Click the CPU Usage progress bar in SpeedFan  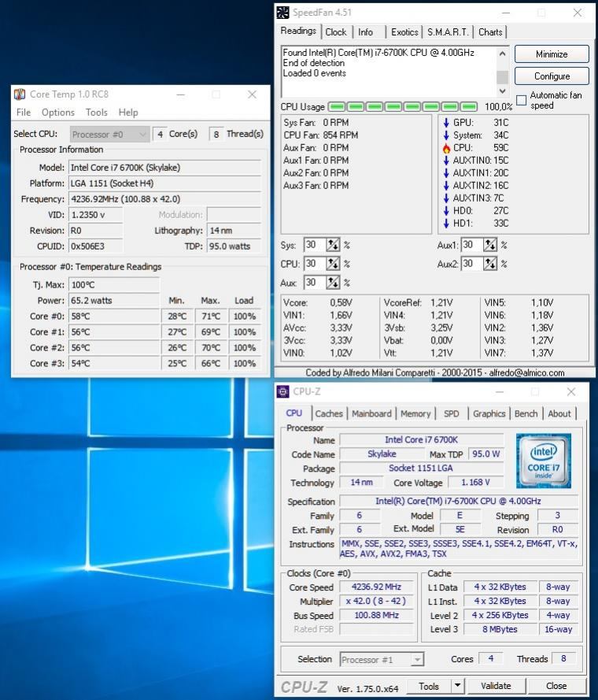tap(403, 107)
